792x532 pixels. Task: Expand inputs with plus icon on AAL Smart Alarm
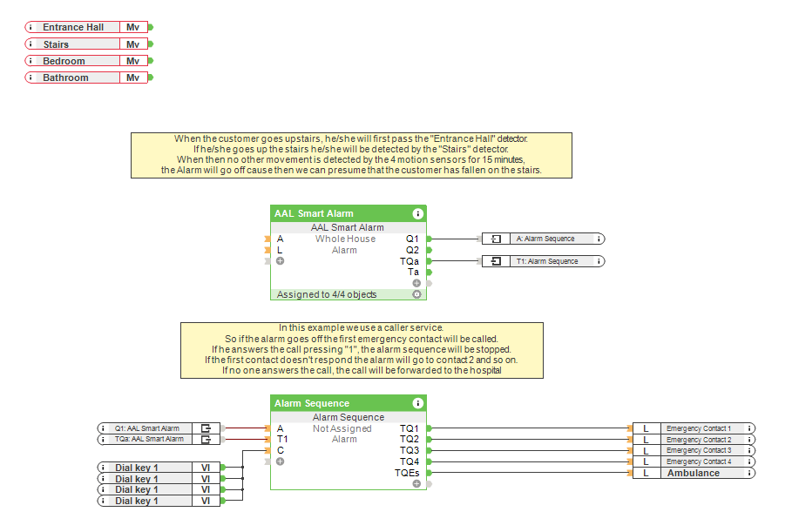280,261
